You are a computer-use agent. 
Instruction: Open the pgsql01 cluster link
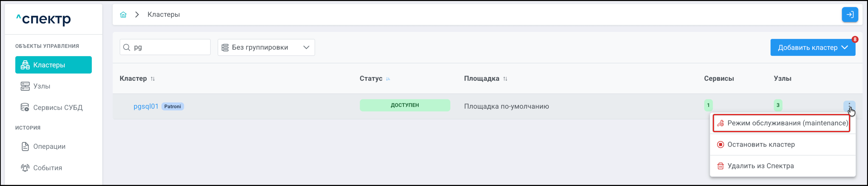pyautogui.click(x=146, y=106)
